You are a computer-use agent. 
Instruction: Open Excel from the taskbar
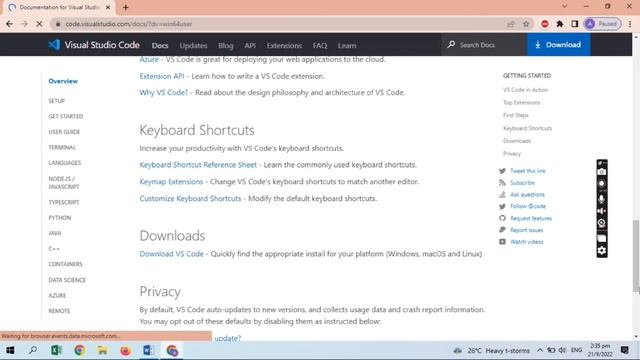pos(56,350)
